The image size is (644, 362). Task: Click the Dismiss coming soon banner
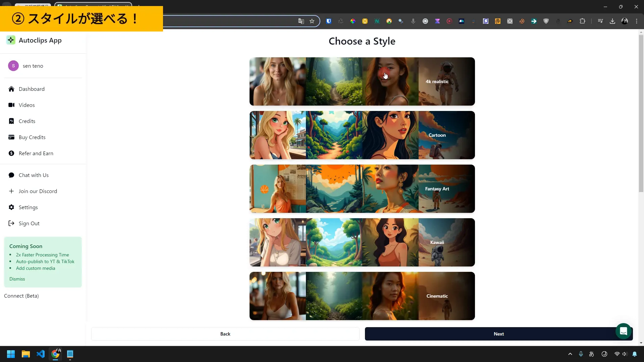(x=17, y=279)
